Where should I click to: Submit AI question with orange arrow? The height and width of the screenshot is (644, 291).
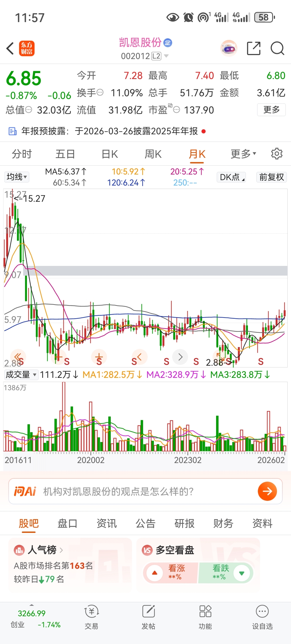click(267, 491)
